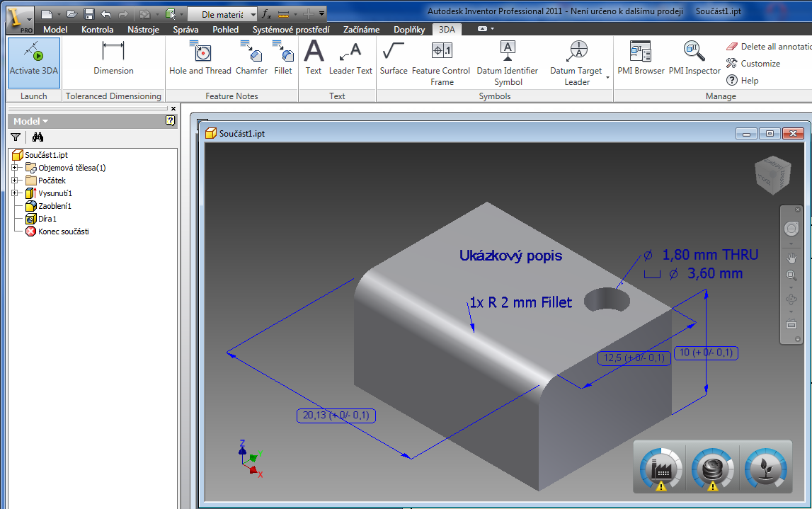Expand Vysunutí1 in the model tree

point(16,193)
